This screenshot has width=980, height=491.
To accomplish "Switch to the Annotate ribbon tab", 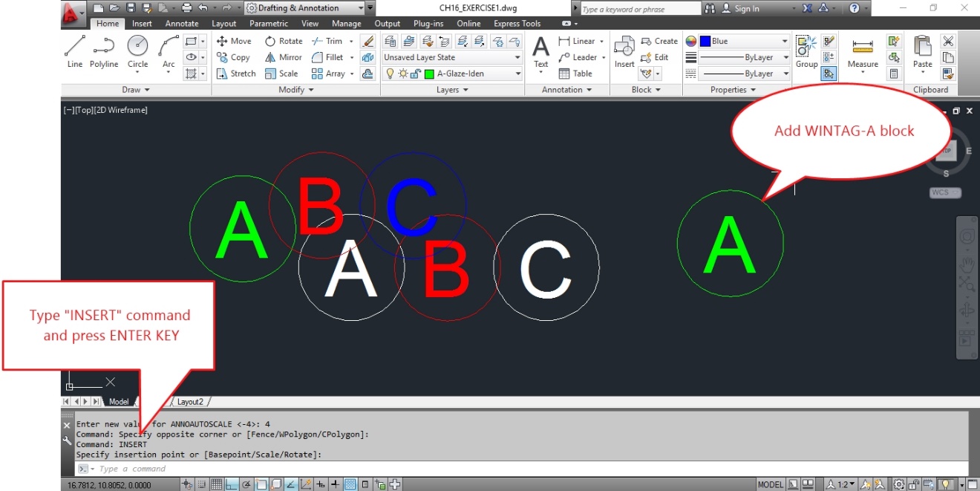I will click(180, 23).
